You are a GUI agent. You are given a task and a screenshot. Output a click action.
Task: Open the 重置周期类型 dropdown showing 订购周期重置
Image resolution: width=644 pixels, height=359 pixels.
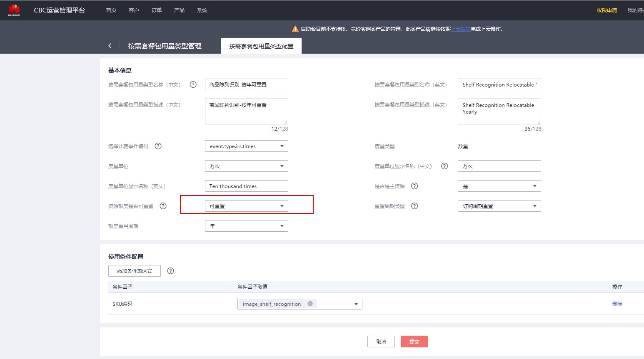point(499,206)
